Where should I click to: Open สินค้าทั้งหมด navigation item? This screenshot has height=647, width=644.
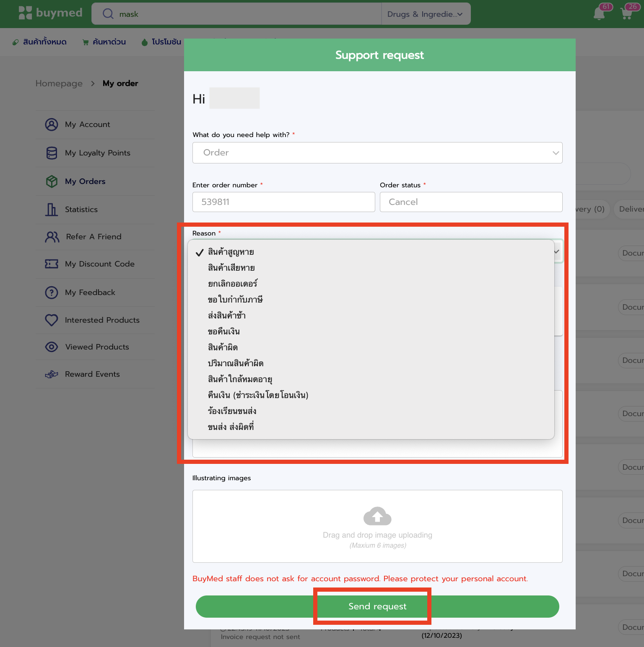[45, 42]
